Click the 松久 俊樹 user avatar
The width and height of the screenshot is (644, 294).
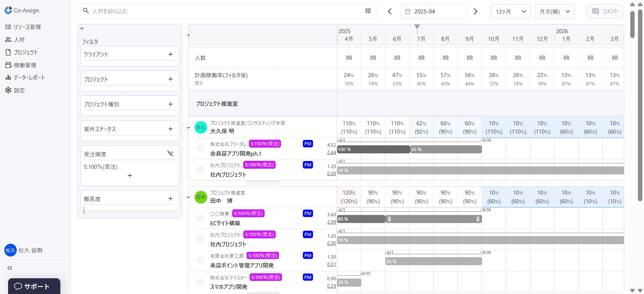tap(10, 250)
